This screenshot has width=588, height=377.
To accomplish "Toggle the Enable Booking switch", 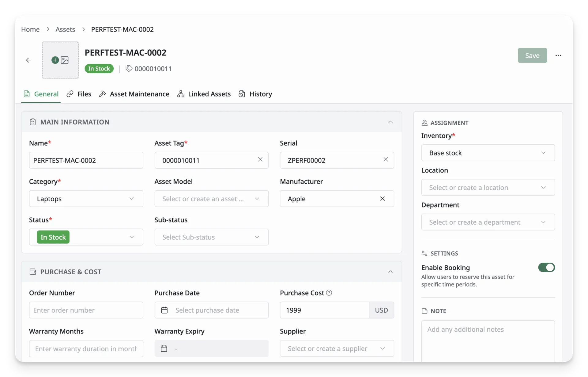I will pos(546,268).
